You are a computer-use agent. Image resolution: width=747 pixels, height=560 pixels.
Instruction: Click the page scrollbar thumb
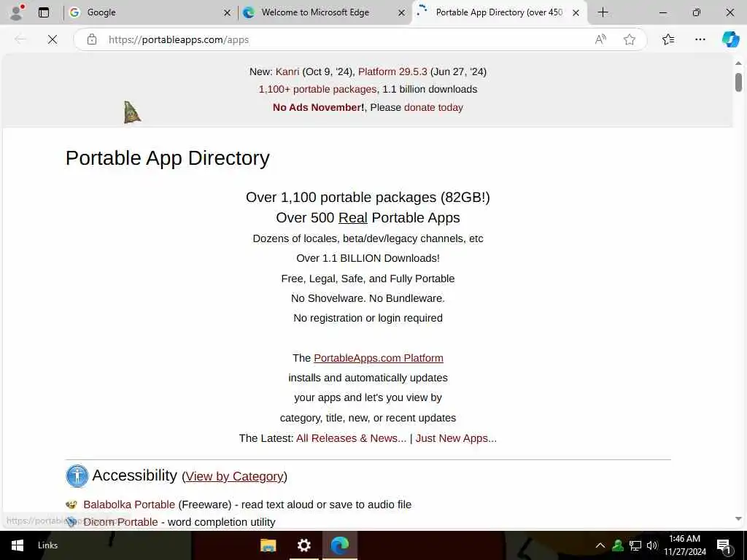pyautogui.click(x=738, y=82)
